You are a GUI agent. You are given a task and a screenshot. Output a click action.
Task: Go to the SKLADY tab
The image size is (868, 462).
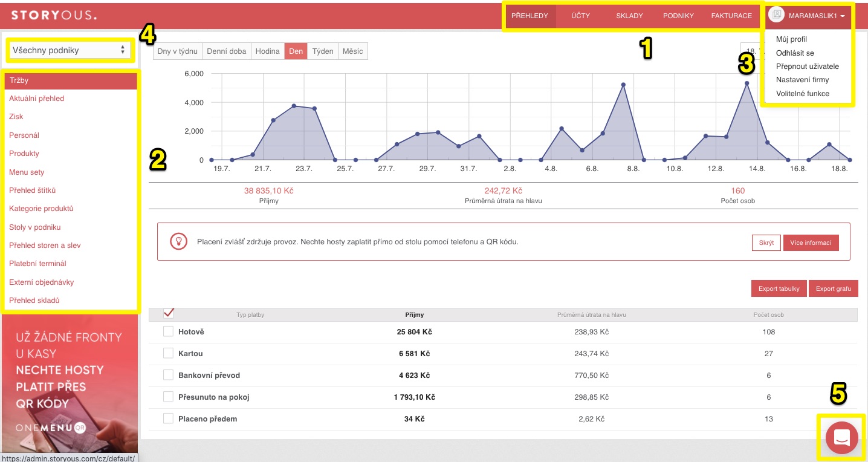[x=629, y=16]
